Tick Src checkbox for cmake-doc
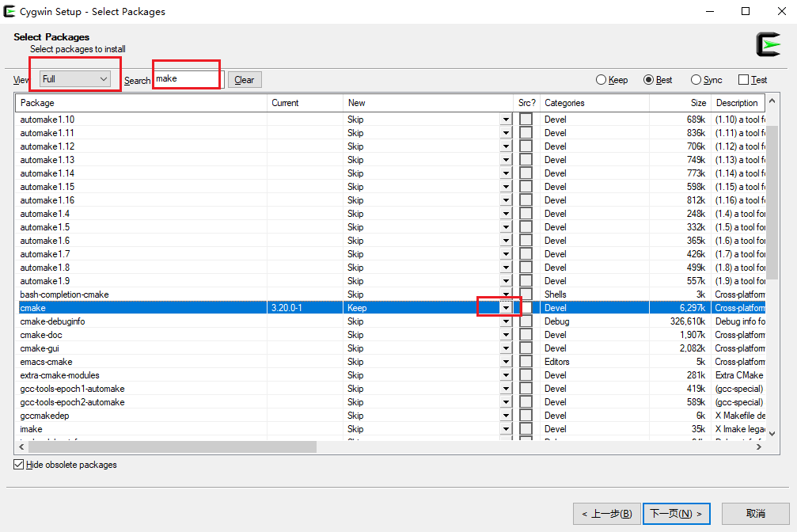Viewport: 797px width, 532px height. click(x=526, y=335)
